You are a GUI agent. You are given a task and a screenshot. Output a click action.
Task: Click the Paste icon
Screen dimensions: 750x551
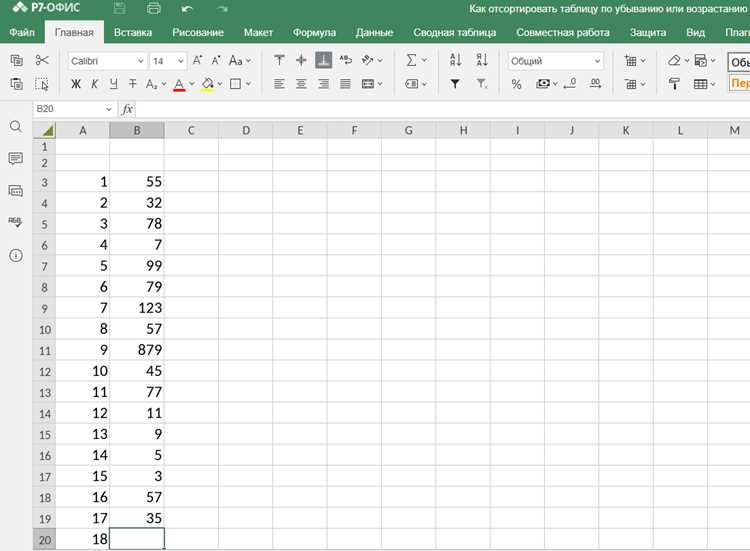coord(17,84)
